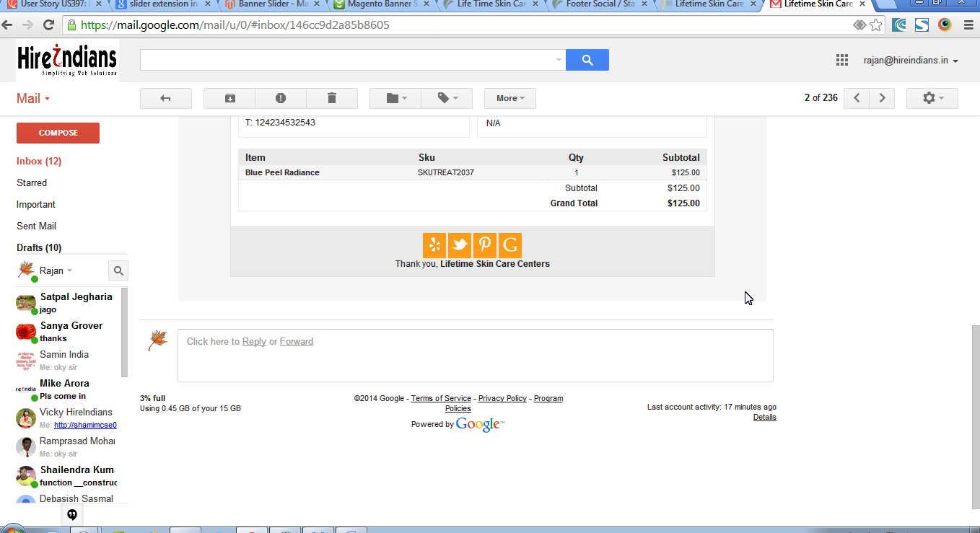Click the Google logo in the footer
The width and height of the screenshot is (980, 533).
click(x=480, y=424)
